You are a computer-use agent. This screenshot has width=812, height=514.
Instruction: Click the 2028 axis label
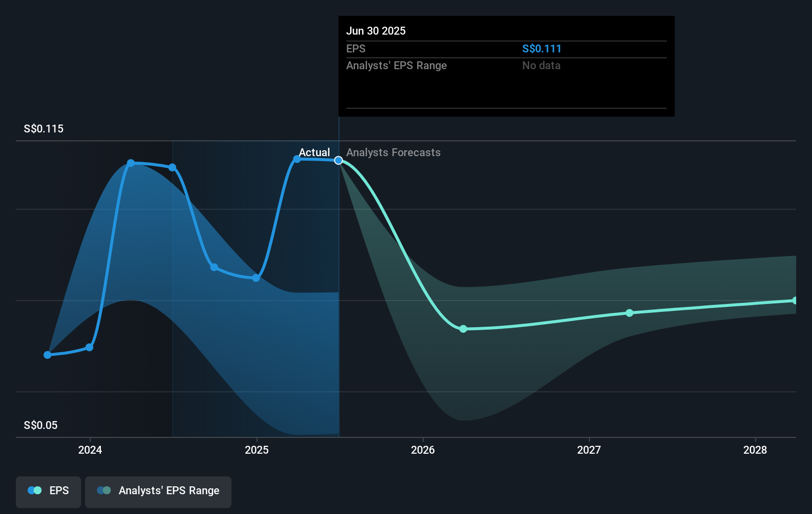pyautogui.click(x=755, y=450)
